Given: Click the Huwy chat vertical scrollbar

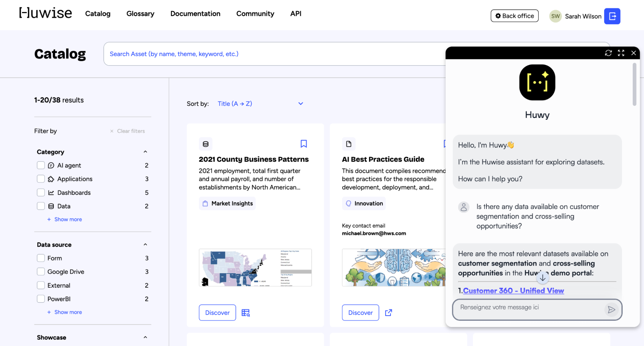Looking at the screenshot, I should [x=634, y=84].
